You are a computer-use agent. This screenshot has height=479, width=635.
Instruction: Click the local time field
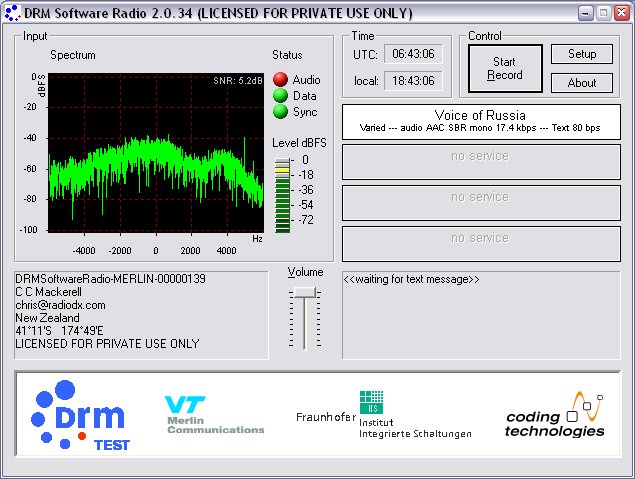[x=413, y=81]
